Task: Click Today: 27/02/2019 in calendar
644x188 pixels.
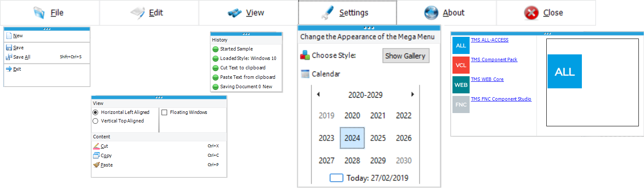Action: (x=369, y=178)
